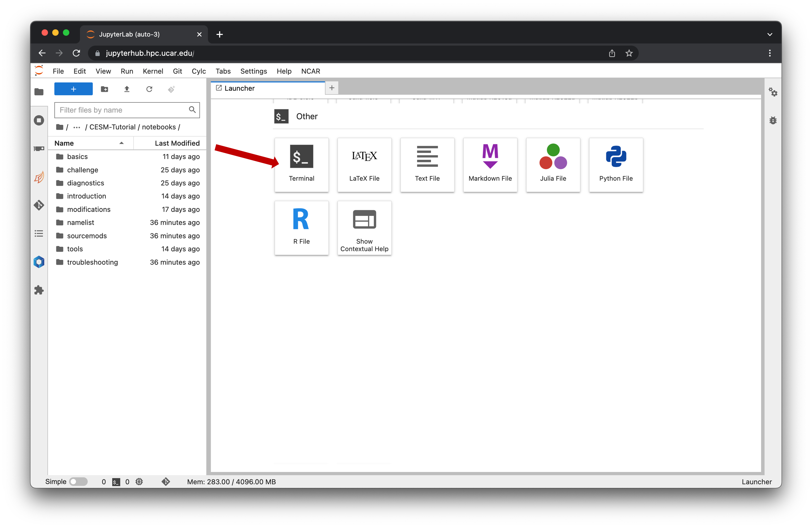Open the Tabs menu

point(223,71)
